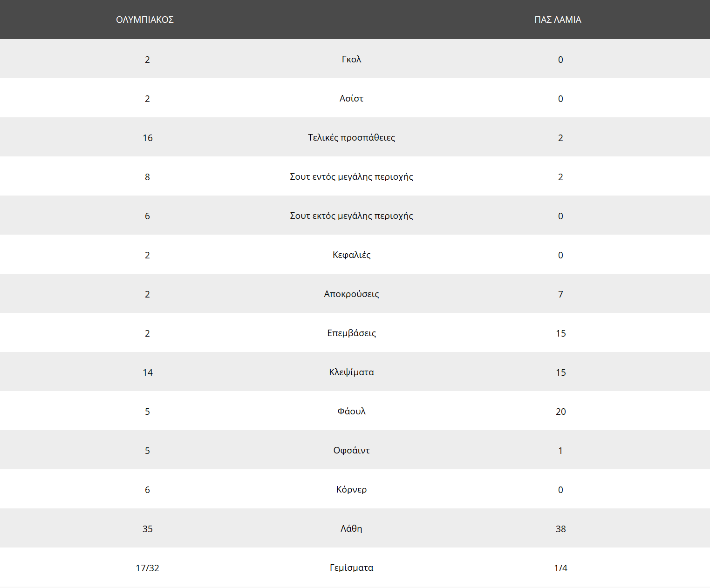Image resolution: width=710 pixels, height=588 pixels.
Task: Select the Αποκρούσεις stat label
Action: (351, 294)
